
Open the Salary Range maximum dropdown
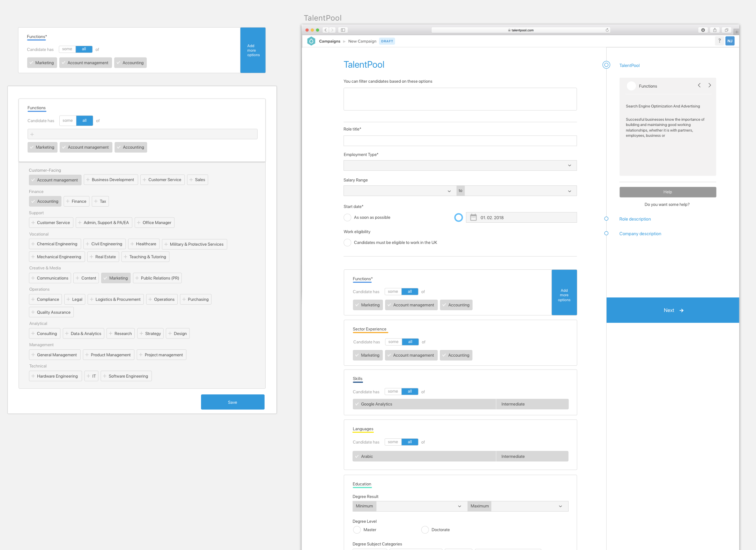pyautogui.click(x=520, y=191)
